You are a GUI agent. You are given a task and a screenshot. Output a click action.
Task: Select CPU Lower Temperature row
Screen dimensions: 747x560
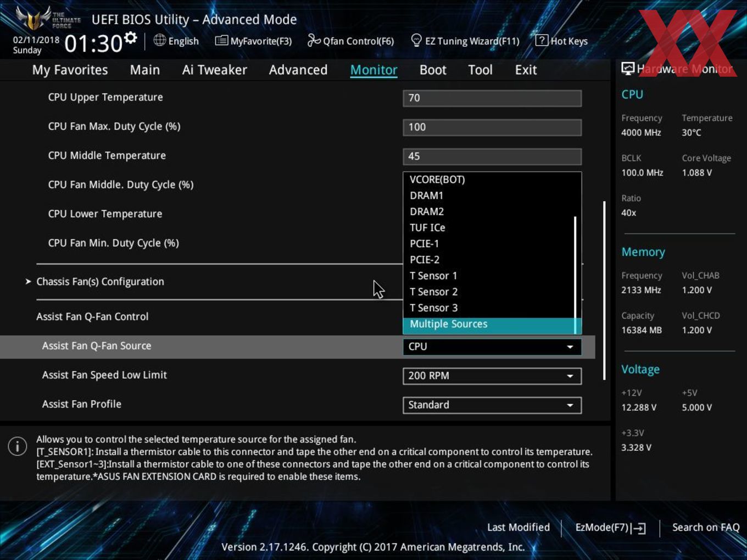coord(105,214)
